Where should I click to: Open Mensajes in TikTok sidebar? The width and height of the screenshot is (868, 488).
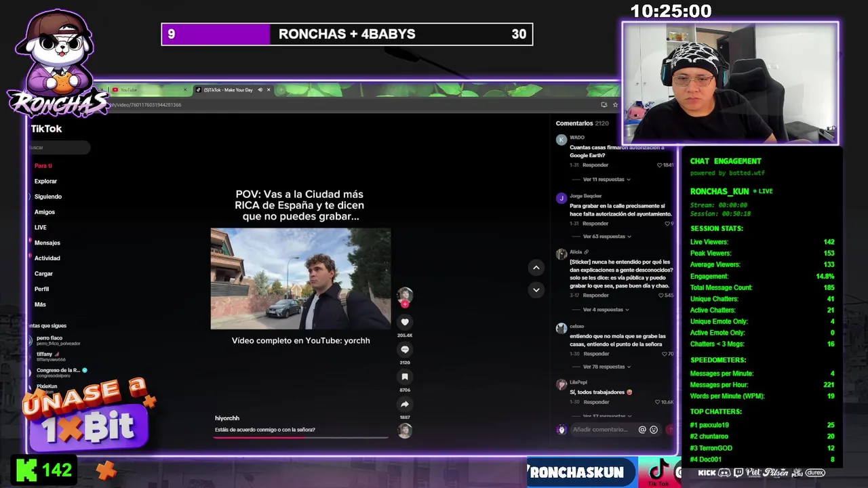pos(47,243)
